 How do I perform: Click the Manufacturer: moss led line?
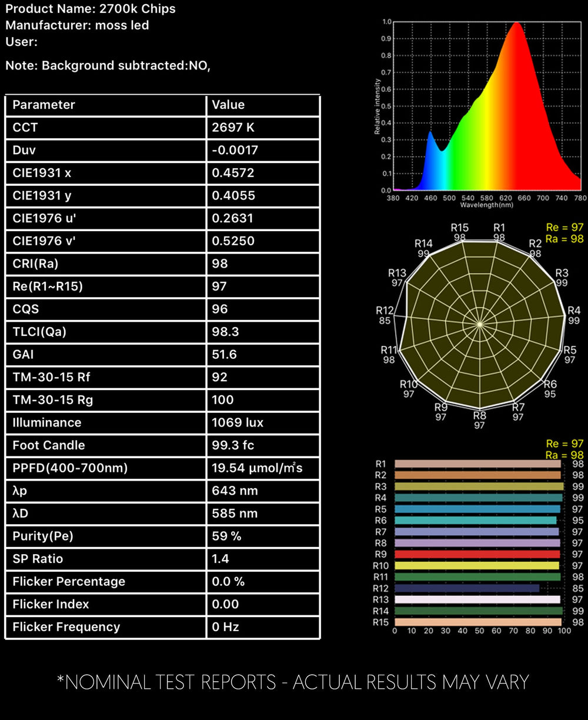[x=77, y=25]
